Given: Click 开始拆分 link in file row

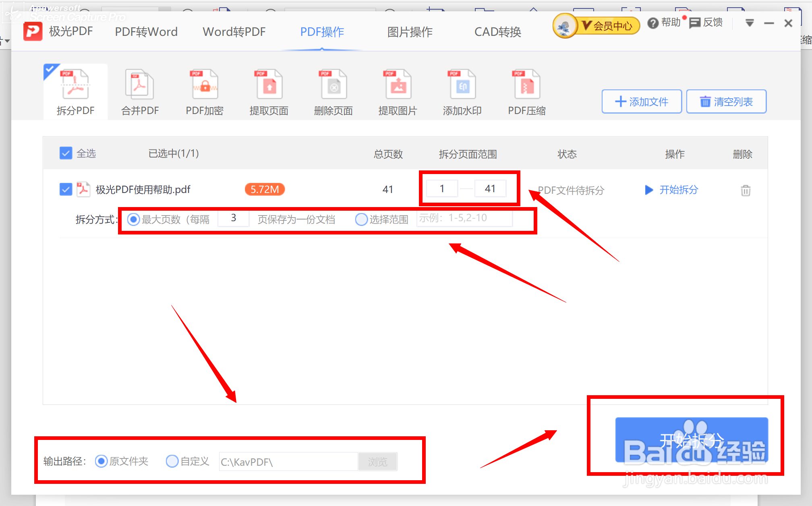Looking at the screenshot, I should tap(671, 190).
